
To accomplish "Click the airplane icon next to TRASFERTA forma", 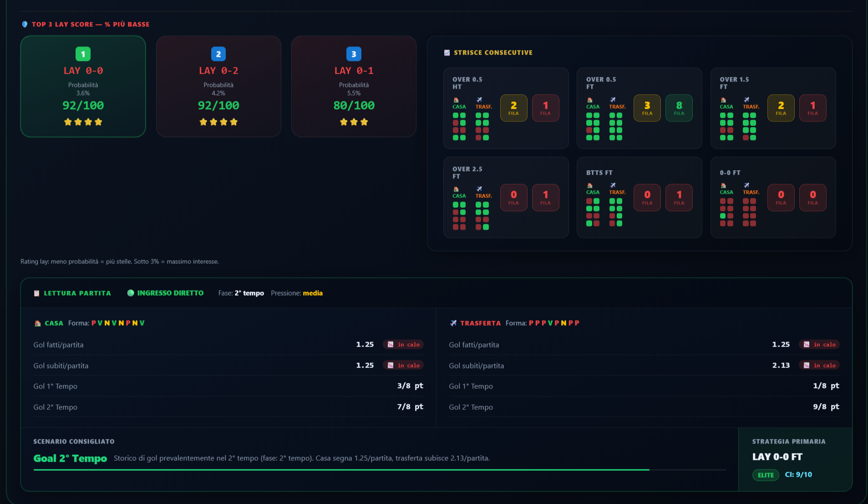I will coord(453,323).
